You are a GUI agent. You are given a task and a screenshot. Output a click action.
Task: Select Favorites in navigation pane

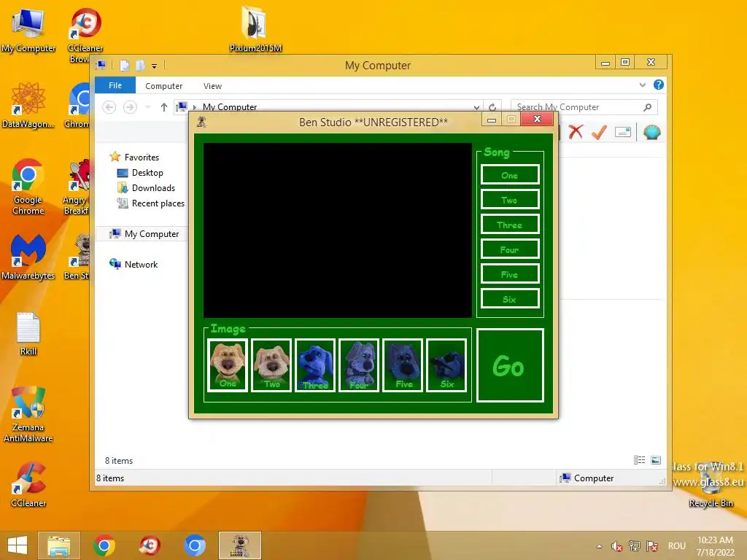click(142, 157)
